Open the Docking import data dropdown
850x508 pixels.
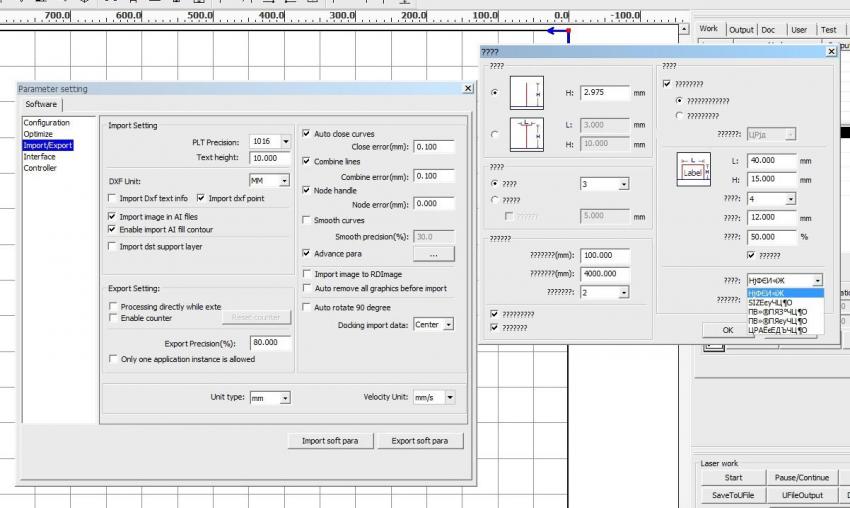click(448, 325)
